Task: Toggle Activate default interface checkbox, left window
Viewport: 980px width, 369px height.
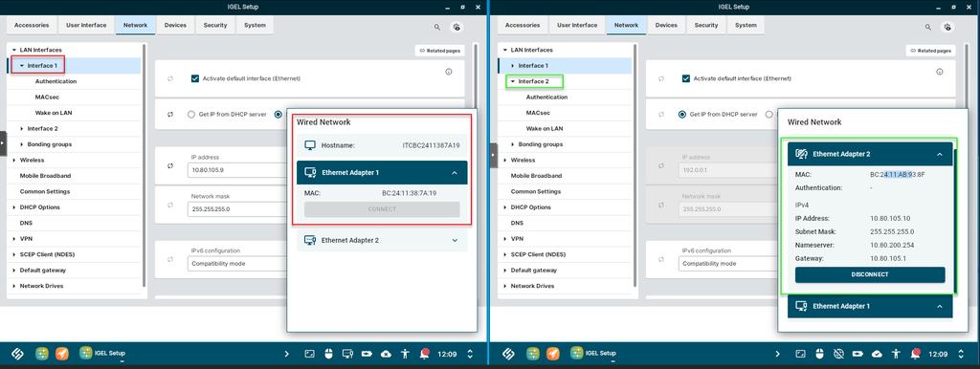Action: 195,78
